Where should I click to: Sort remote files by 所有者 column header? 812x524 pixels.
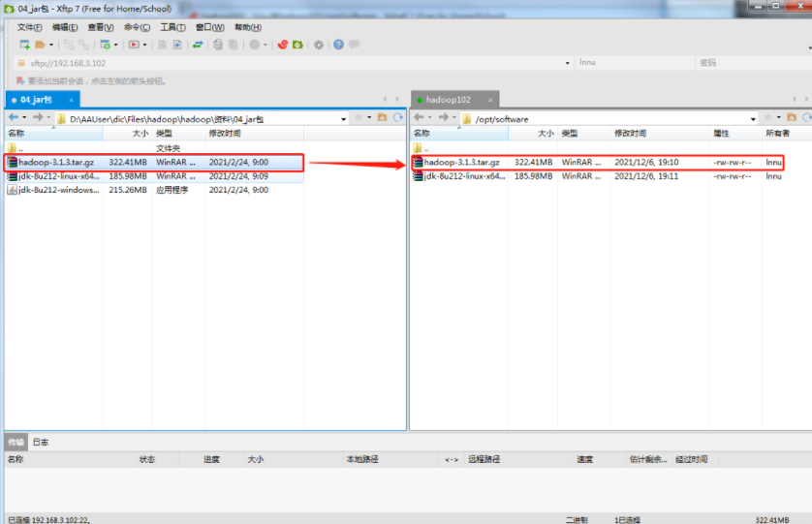pyautogui.click(x=787, y=134)
